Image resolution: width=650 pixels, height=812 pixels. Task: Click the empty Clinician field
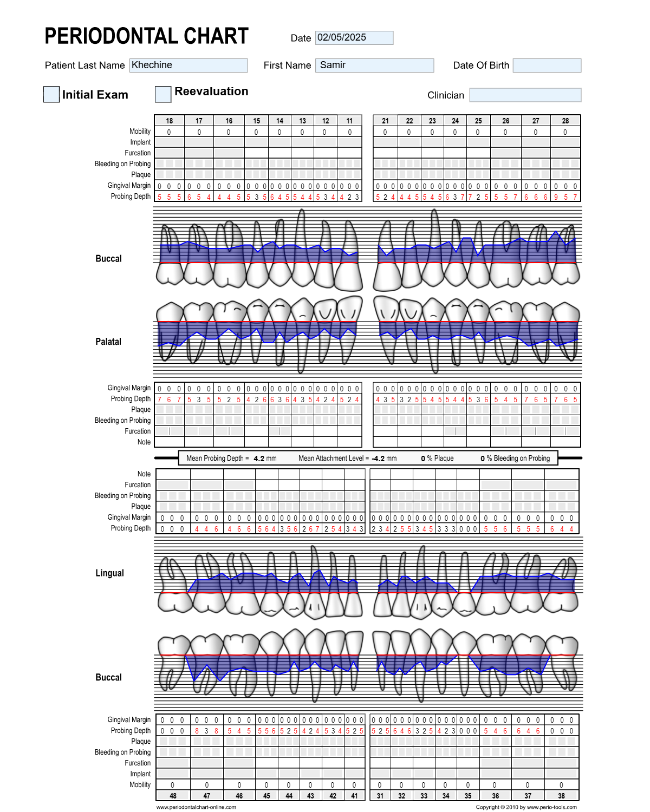(x=525, y=95)
